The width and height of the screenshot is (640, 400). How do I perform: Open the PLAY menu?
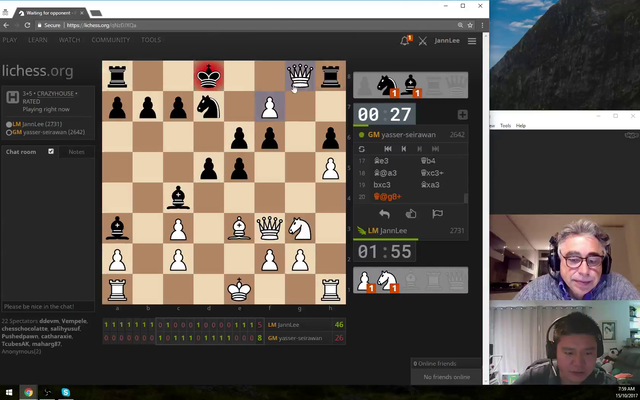[10, 40]
